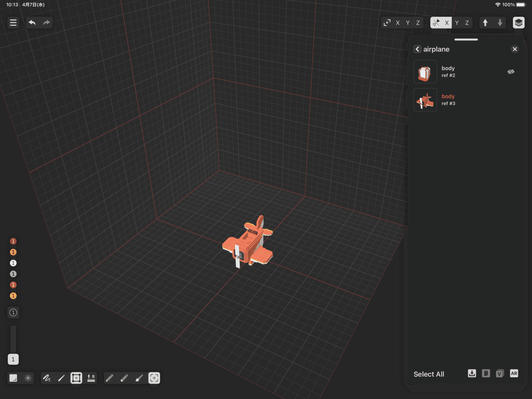This screenshot has width=532, height=399.
Task: Open the main hamburger menu
Action: coord(13,22)
